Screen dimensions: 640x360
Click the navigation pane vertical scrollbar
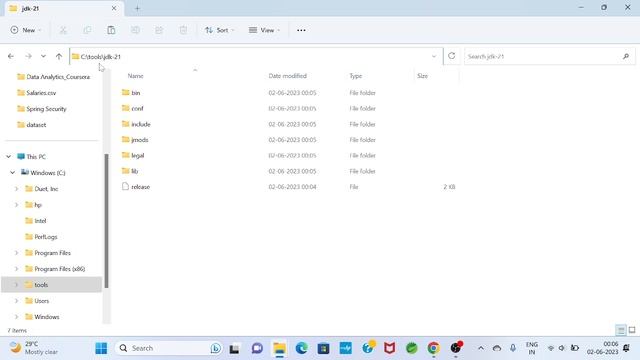pyautogui.click(x=106, y=220)
